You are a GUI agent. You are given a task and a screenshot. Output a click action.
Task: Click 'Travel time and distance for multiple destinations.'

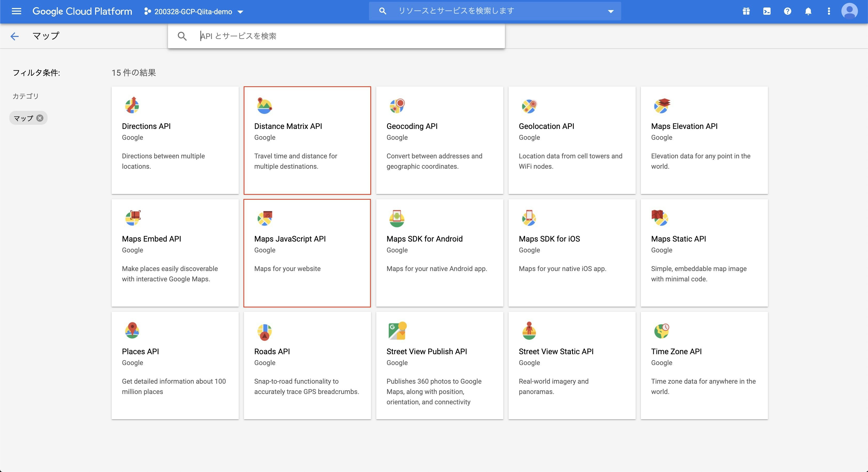click(296, 161)
